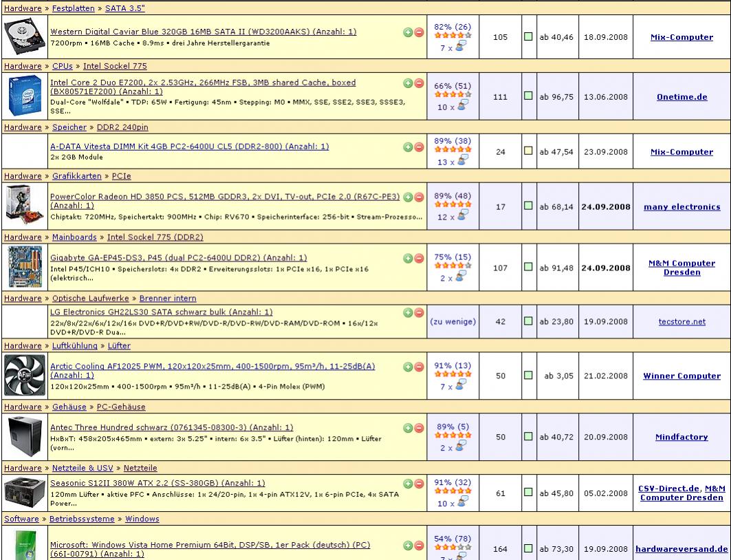Remove one Antec Three Hundred case
731x560 pixels.
coord(419,428)
